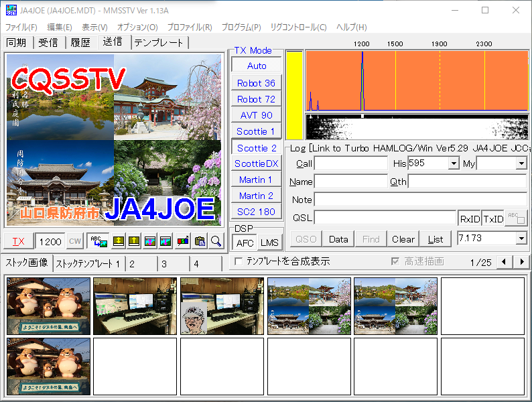
Task: Click the MMSSTV app icon in title bar
Action: click(x=11, y=10)
